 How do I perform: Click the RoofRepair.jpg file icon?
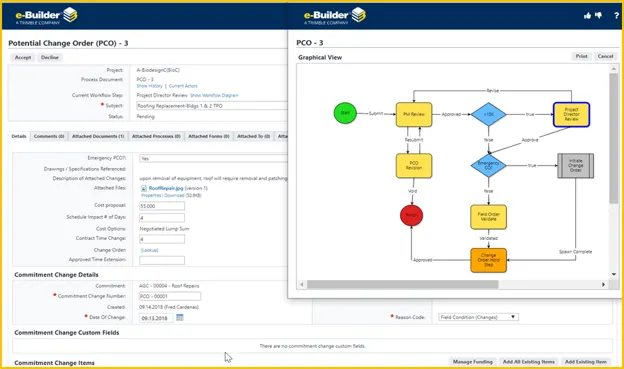pyautogui.click(x=144, y=188)
